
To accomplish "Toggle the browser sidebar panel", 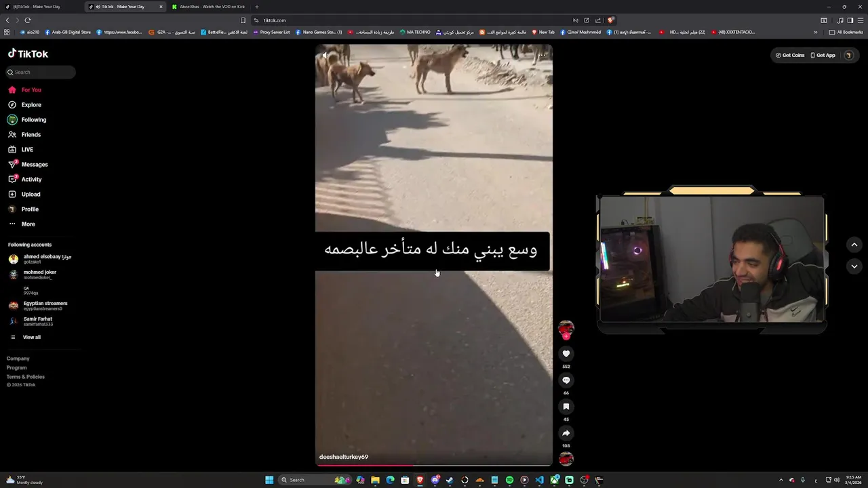I will [850, 20].
